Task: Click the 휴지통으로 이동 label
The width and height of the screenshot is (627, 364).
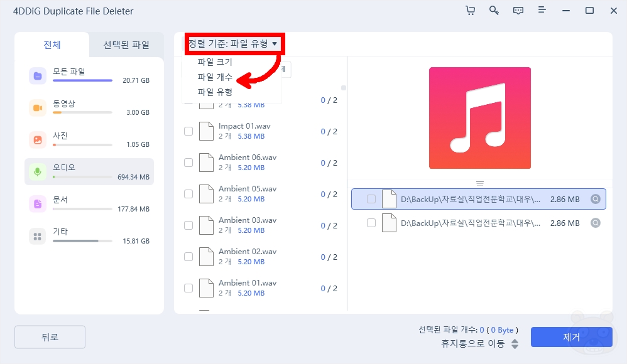Action: (472, 344)
